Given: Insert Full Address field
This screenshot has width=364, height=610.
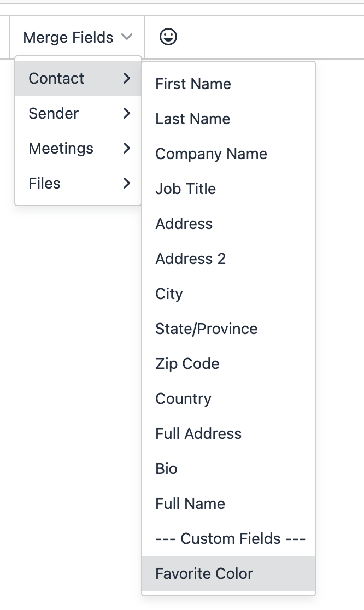Looking at the screenshot, I should [228, 434].
